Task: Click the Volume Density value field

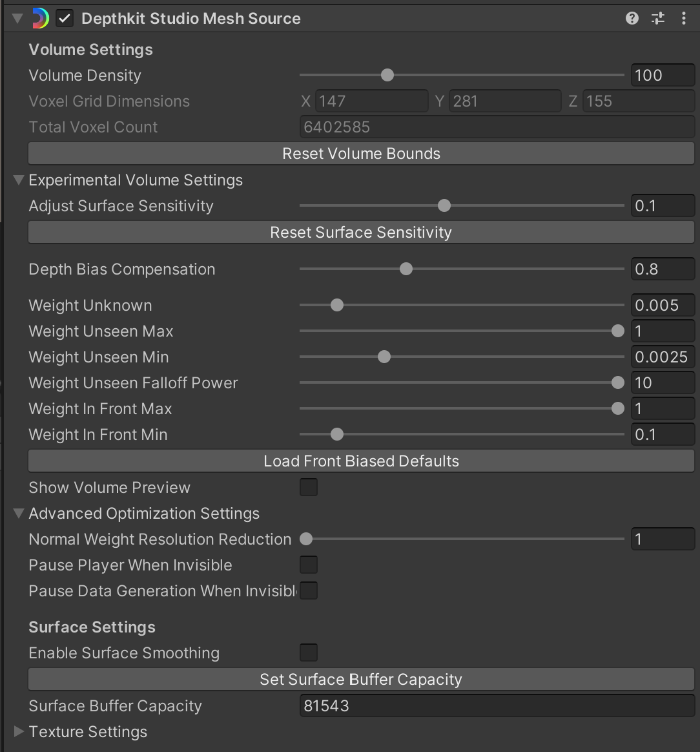Action: coord(663,76)
